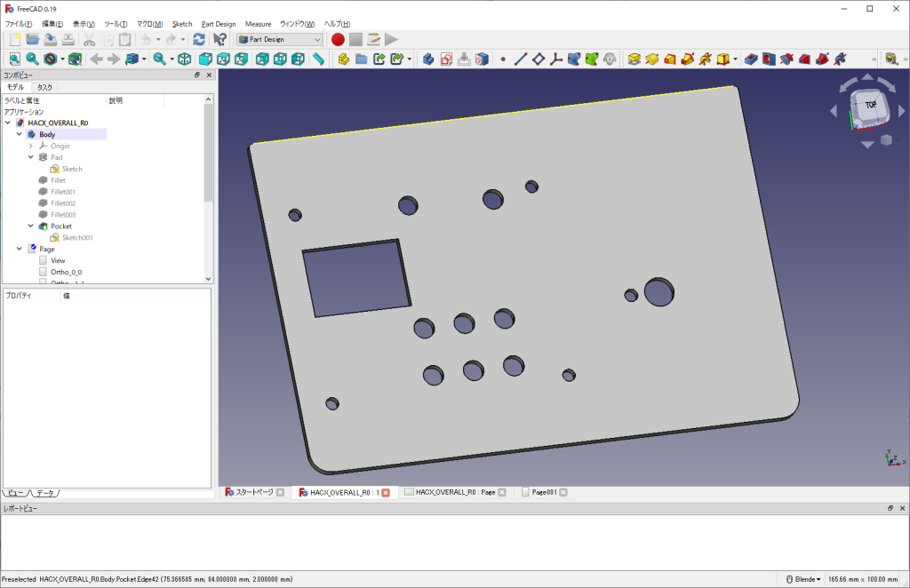Close the Page001 document tab
This screenshot has height=588, width=910.
coord(563,492)
